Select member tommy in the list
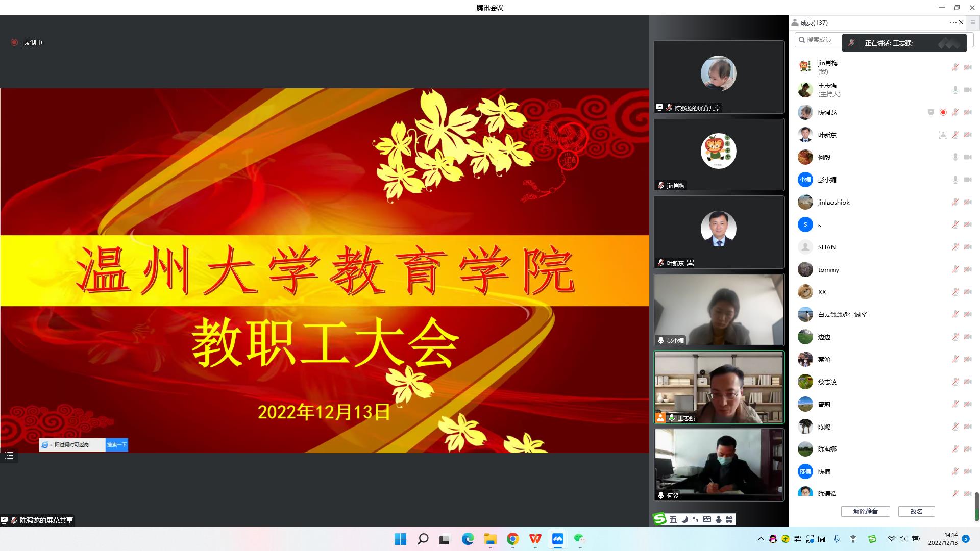 [828, 269]
